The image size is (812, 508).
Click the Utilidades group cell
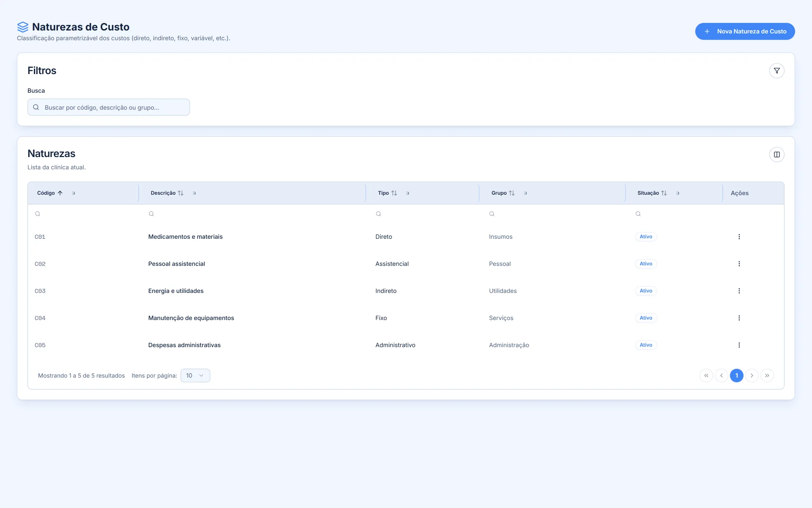click(x=502, y=291)
